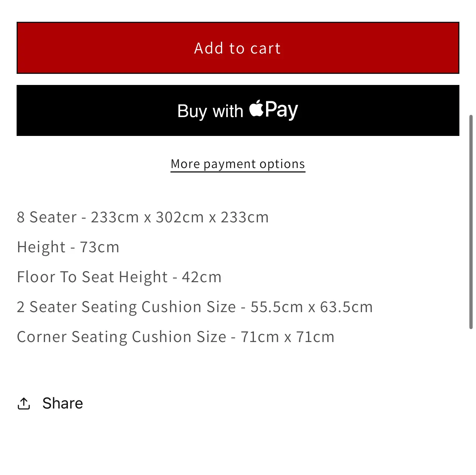Click the Buy with text on the black button
The height and width of the screenshot is (475, 476).
(210, 111)
